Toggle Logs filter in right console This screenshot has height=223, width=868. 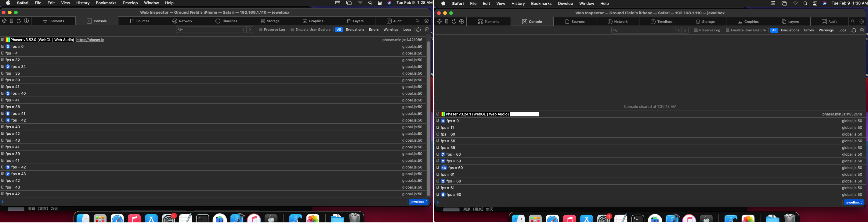click(x=842, y=30)
